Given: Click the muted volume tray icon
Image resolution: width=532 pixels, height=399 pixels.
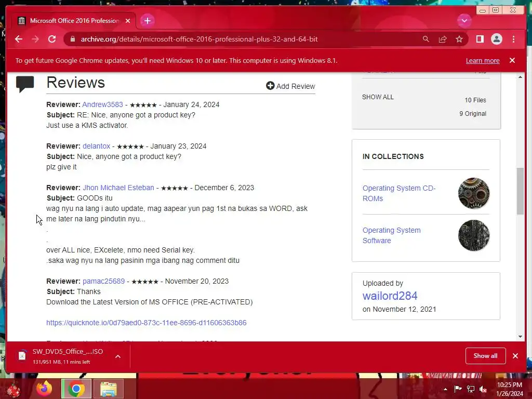Looking at the screenshot, I should (x=483, y=389).
